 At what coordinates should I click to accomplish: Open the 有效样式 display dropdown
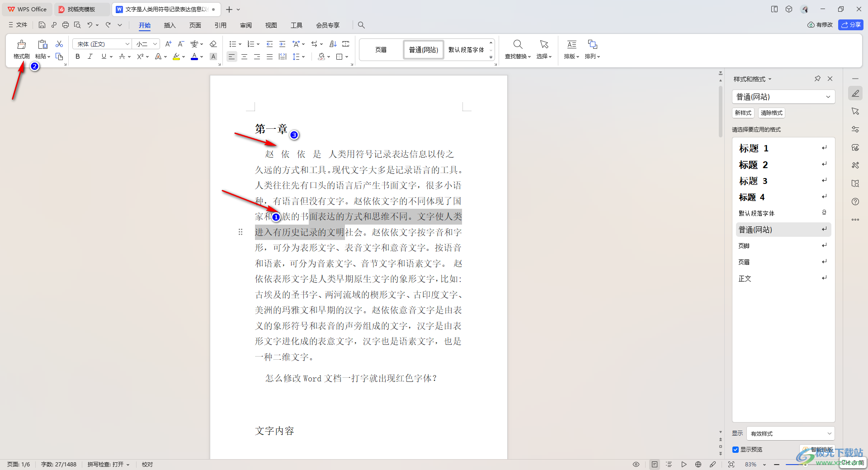(x=790, y=433)
